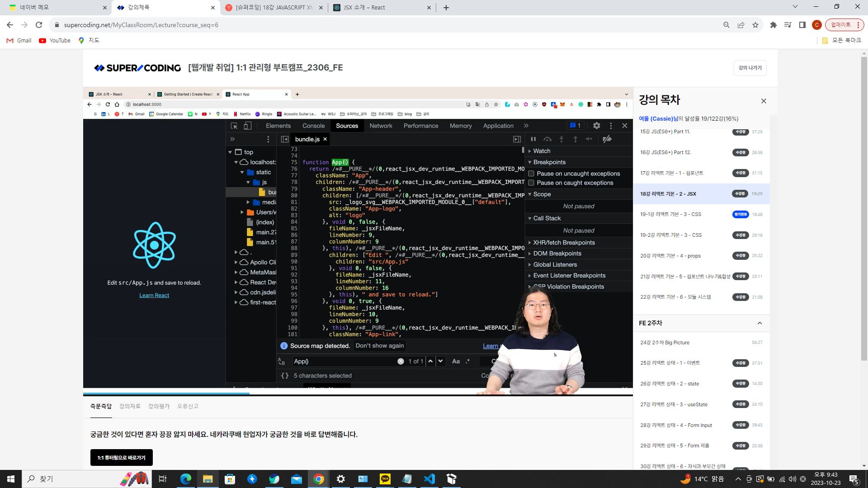This screenshot has height=488, width=868.
Task: Expand the Watch section
Action: click(530, 151)
